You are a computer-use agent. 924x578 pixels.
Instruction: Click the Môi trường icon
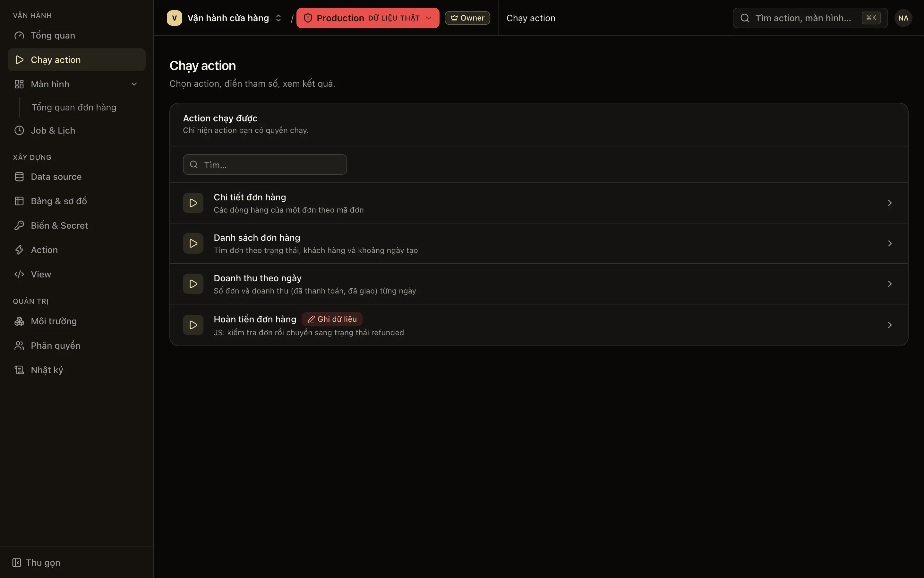coord(19,321)
